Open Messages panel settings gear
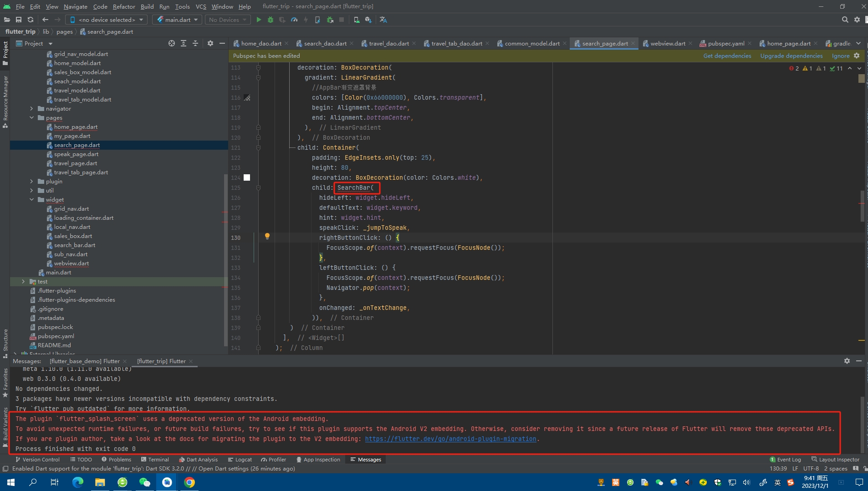Screen dimensions: 868x491 point(847,361)
